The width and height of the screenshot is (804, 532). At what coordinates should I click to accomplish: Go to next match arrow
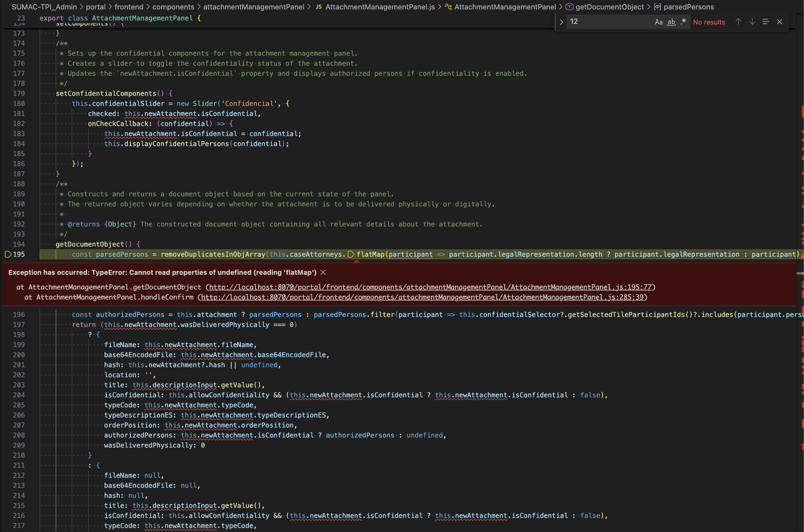(x=752, y=22)
